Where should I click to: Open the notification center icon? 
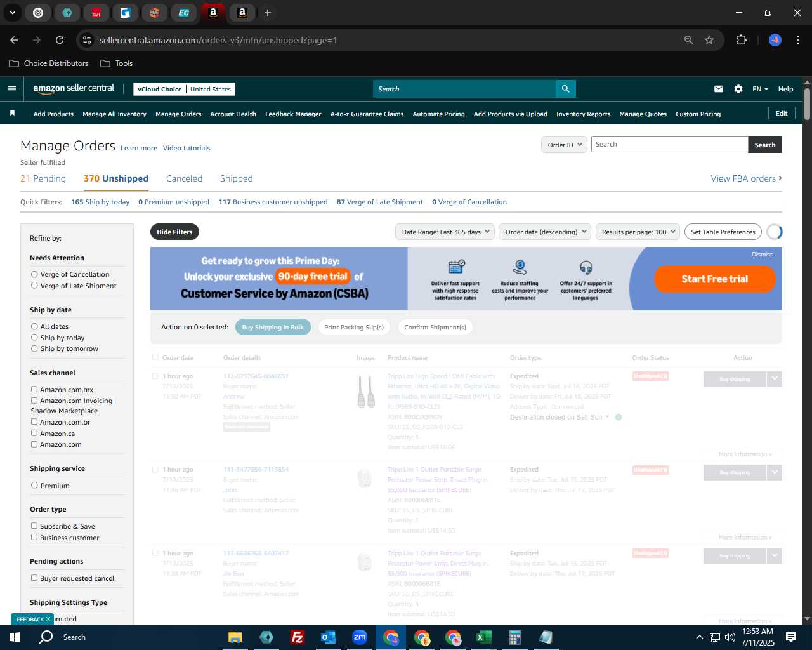pos(791,637)
